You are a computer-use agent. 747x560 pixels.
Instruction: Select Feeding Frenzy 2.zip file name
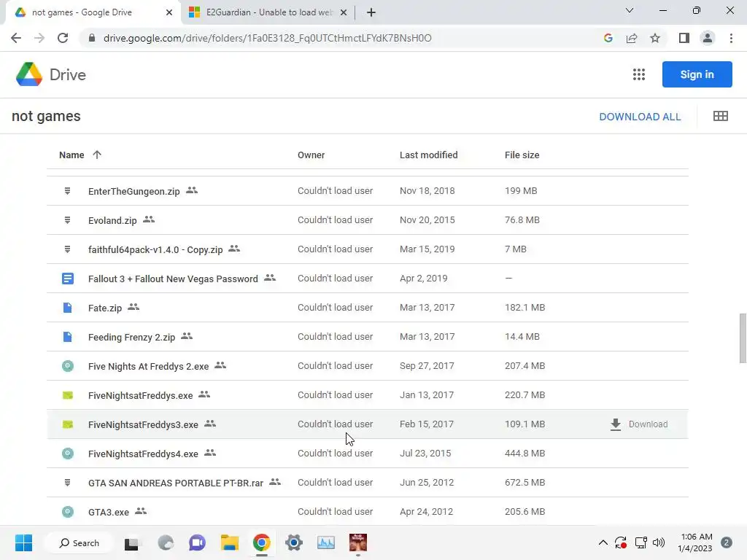(x=131, y=337)
